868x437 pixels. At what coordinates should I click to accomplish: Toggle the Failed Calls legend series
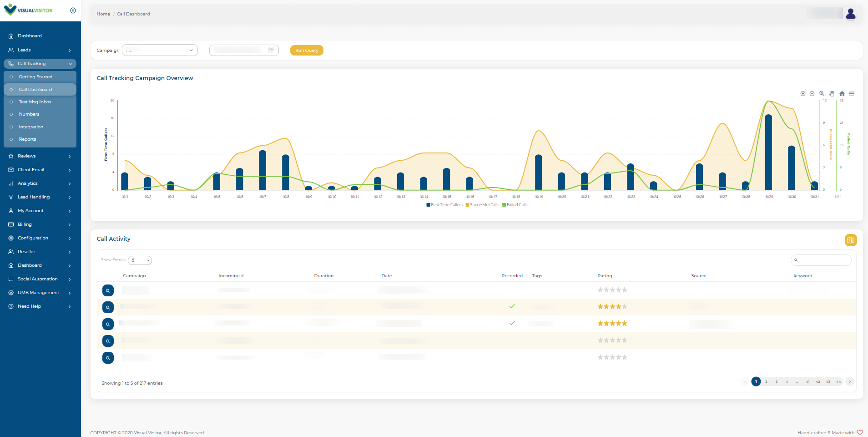(515, 205)
